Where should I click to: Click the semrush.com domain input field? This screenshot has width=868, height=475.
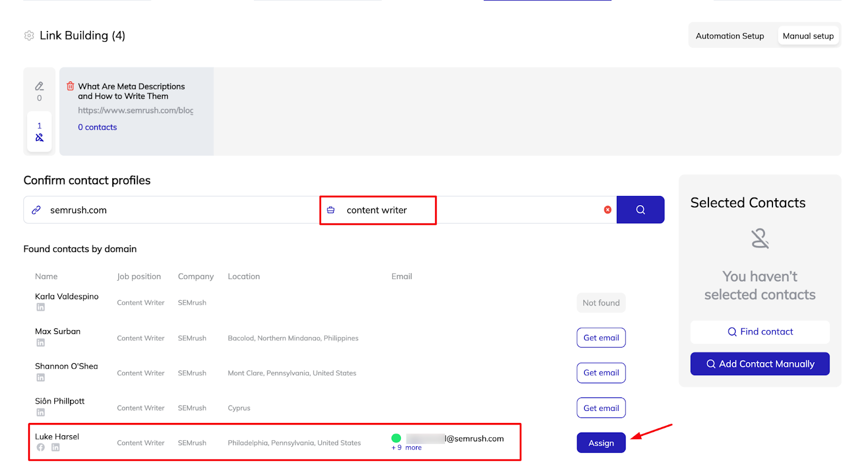pos(171,210)
